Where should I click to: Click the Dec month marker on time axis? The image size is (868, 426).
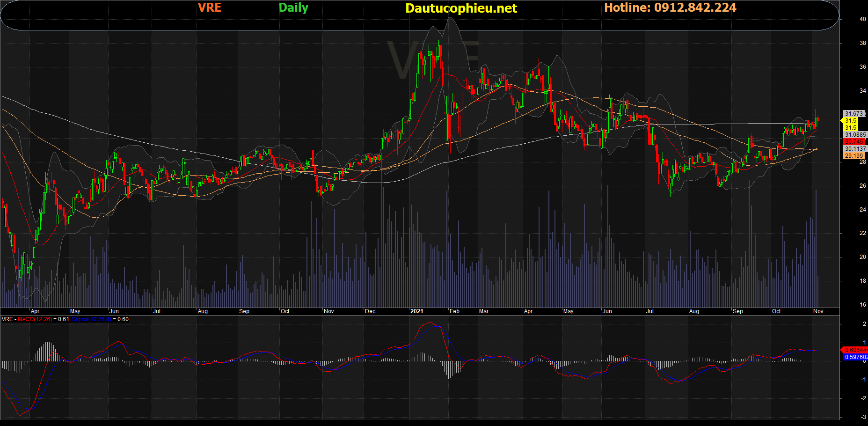(x=370, y=311)
